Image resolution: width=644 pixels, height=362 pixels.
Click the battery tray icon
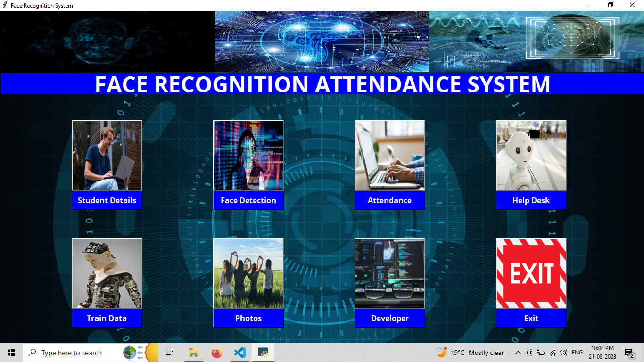coord(541,353)
